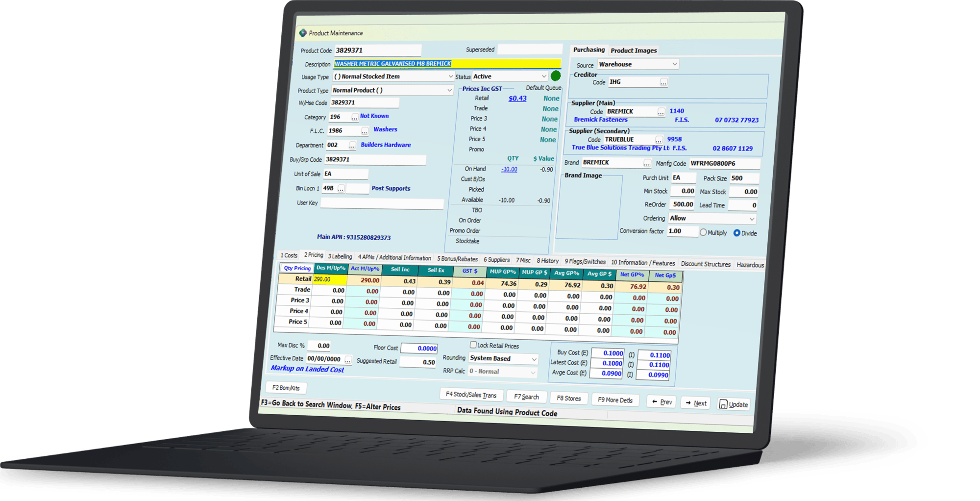Click into the ReOrder field

[682, 205]
